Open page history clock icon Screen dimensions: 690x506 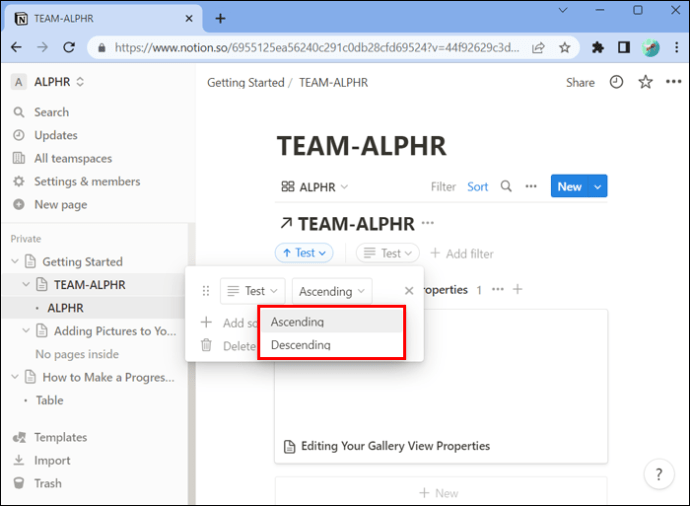[x=616, y=82]
